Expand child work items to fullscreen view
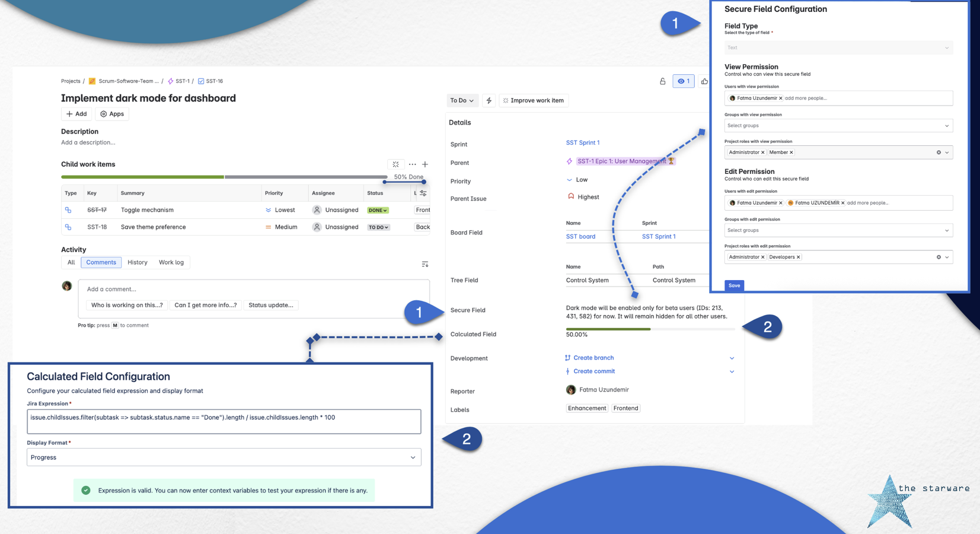The height and width of the screenshot is (534, 980). 395,164
